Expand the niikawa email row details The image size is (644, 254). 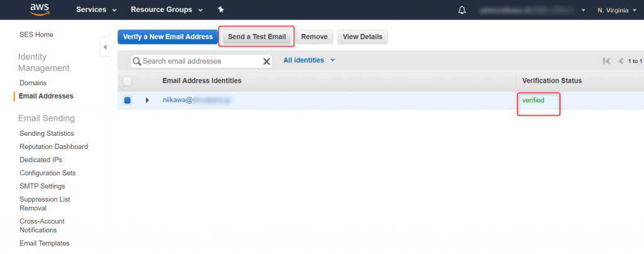[x=147, y=100]
